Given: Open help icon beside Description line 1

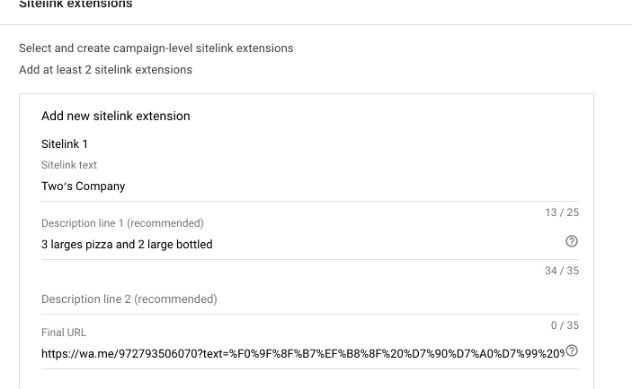Looking at the screenshot, I should [x=572, y=241].
